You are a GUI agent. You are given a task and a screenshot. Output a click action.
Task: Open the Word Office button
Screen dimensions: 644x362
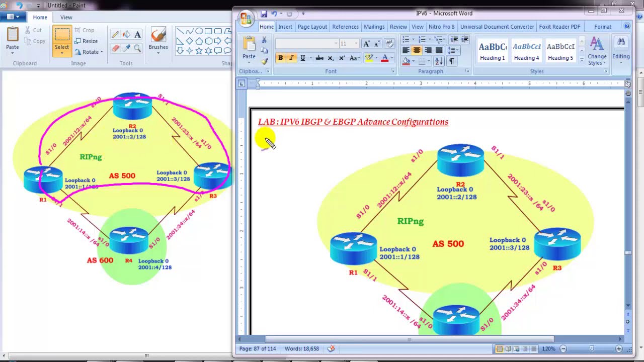(246, 19)
